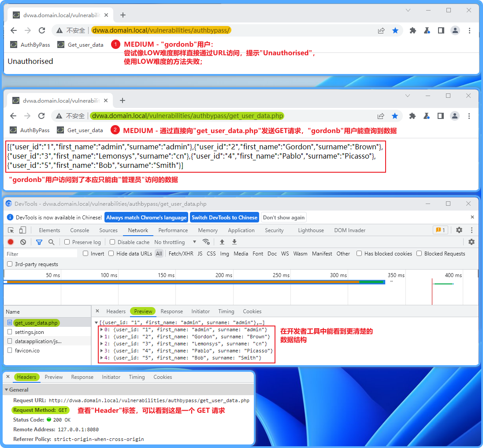Image resolution: width=483 pixels, height=448 pixels.
Task: Click the flask labs icon in second window
Action: tap(426, 116)
